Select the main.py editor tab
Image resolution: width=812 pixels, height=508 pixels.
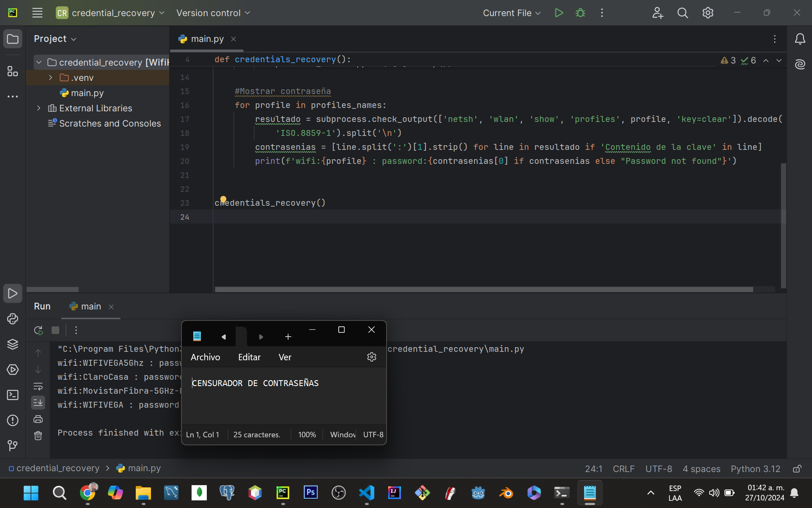pos(207,39)
